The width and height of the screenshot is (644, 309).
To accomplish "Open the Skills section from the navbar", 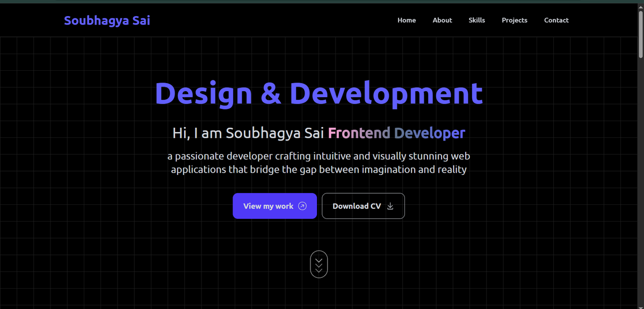I will 476,20.
